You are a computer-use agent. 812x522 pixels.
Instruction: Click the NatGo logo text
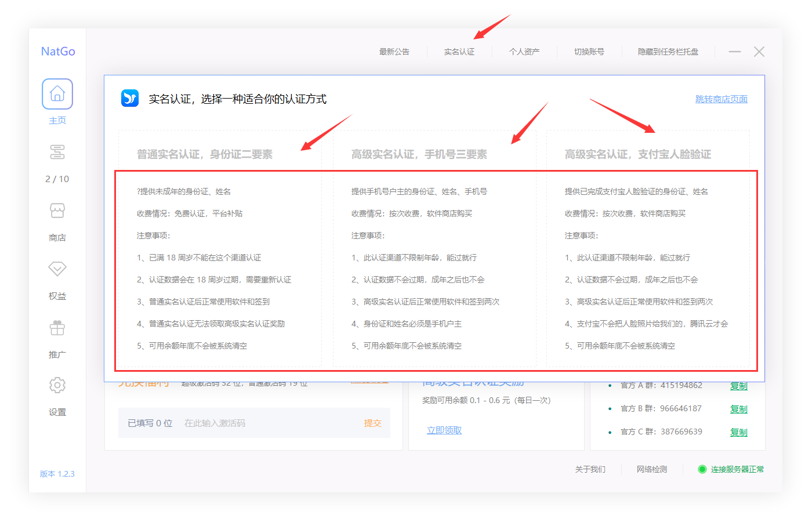click(58, 51)
